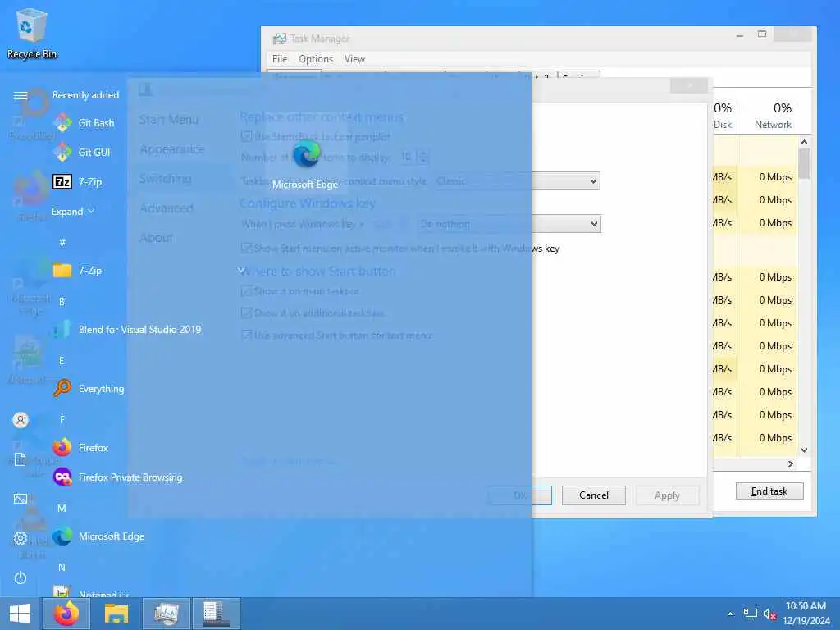Launch Microsoft Edge from the app list

click(99, 536)
